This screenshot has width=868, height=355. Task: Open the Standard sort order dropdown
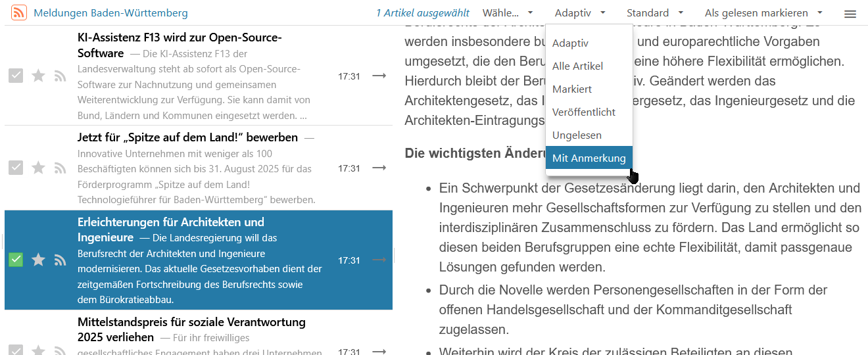click(x=655, y=13)
